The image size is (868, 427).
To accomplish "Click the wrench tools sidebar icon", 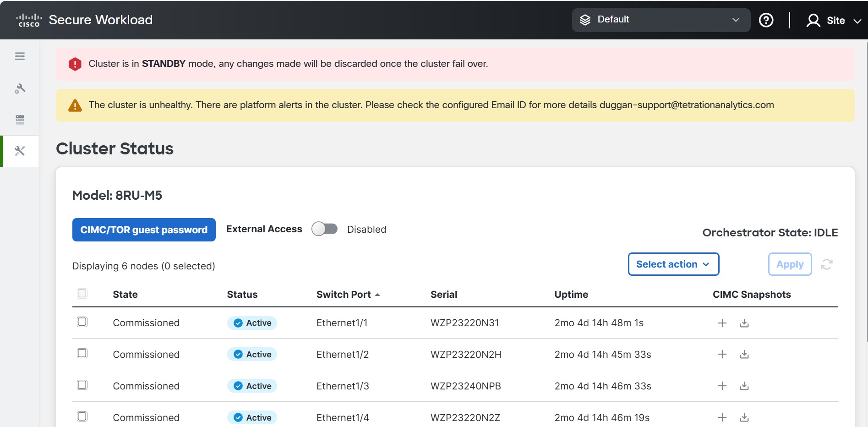I will [x=20, y=88].
